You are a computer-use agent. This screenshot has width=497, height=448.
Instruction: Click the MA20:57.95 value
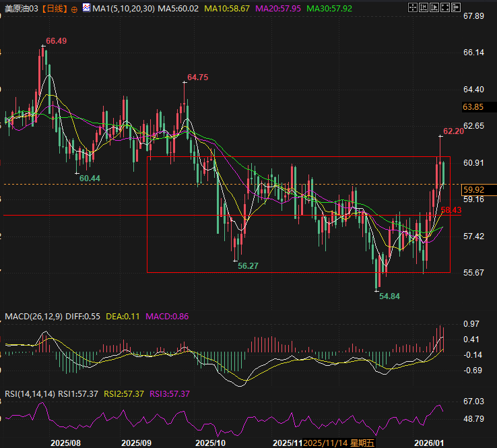pos(278,9)
